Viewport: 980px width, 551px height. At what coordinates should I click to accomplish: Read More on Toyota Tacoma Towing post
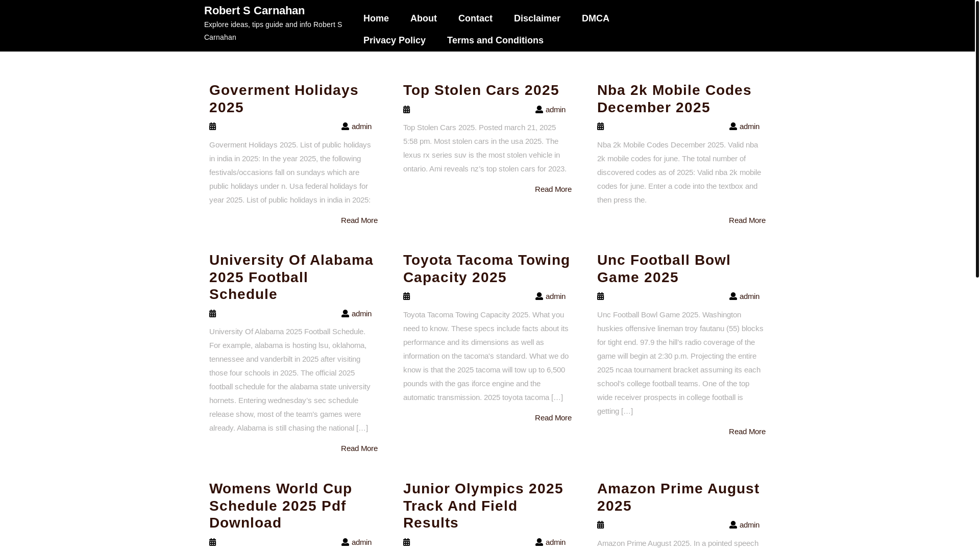pos(553,418)
